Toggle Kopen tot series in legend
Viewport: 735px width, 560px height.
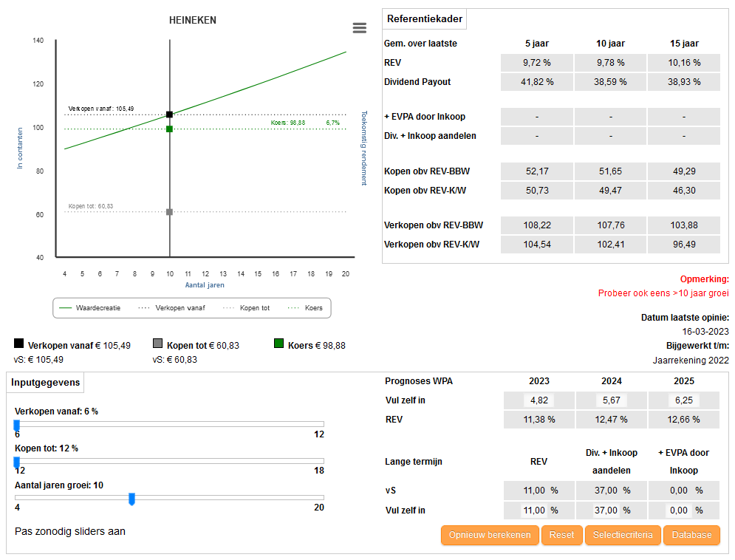247,308
